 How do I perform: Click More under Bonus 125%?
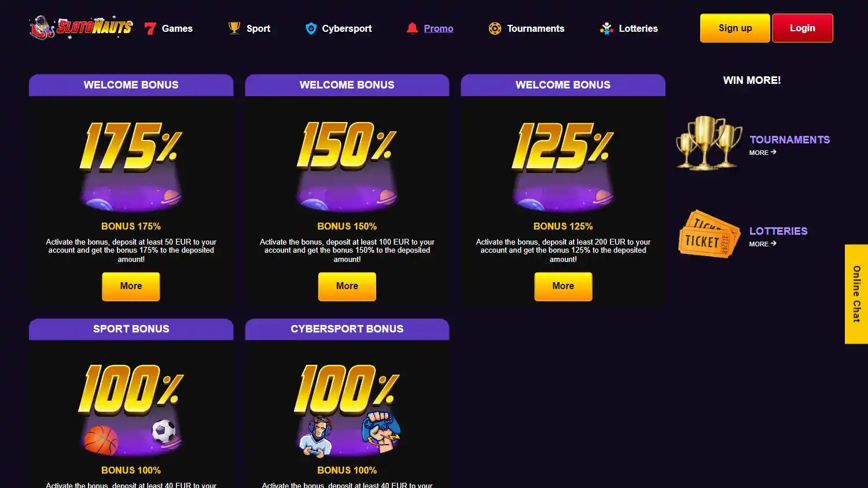(x=563, y=286)
